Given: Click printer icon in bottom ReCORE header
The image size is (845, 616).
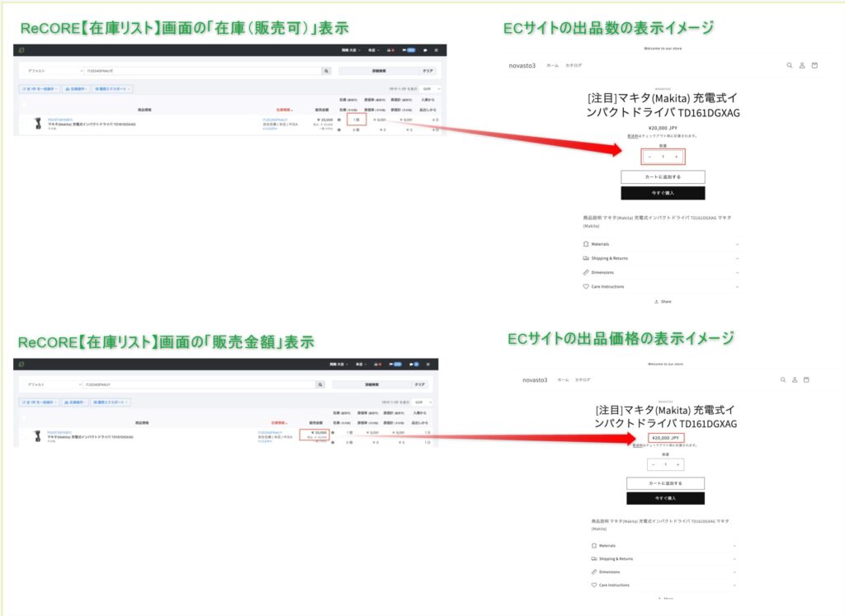Looking at the screenshot, I should (377, 364).
